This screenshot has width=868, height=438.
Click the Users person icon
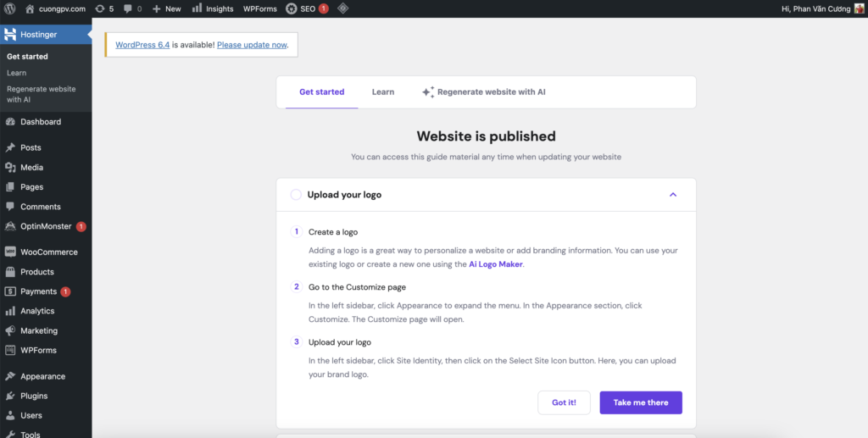(x=10, y=415)
